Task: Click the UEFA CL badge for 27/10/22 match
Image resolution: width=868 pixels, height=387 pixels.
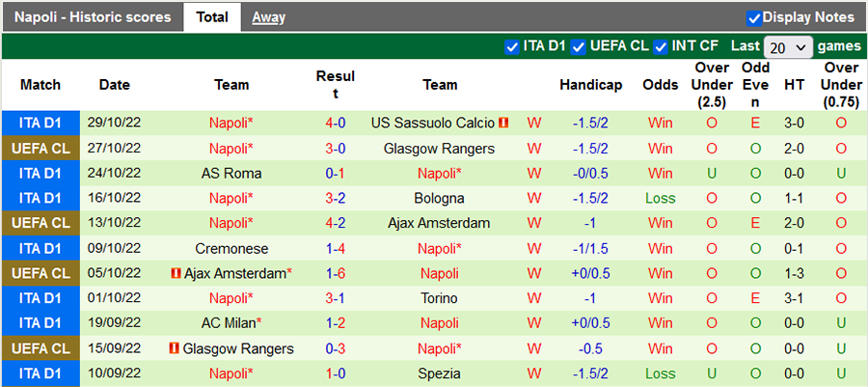Action: (x=40, y=149)
